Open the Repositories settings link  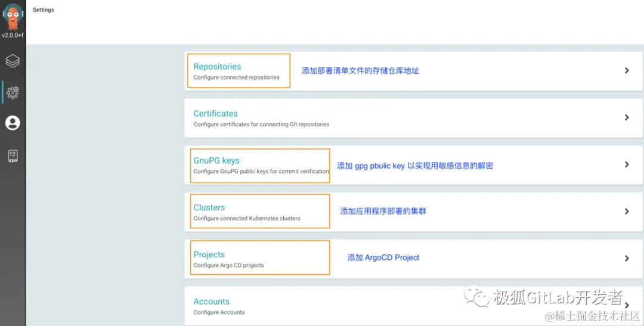tap(217, 67)
